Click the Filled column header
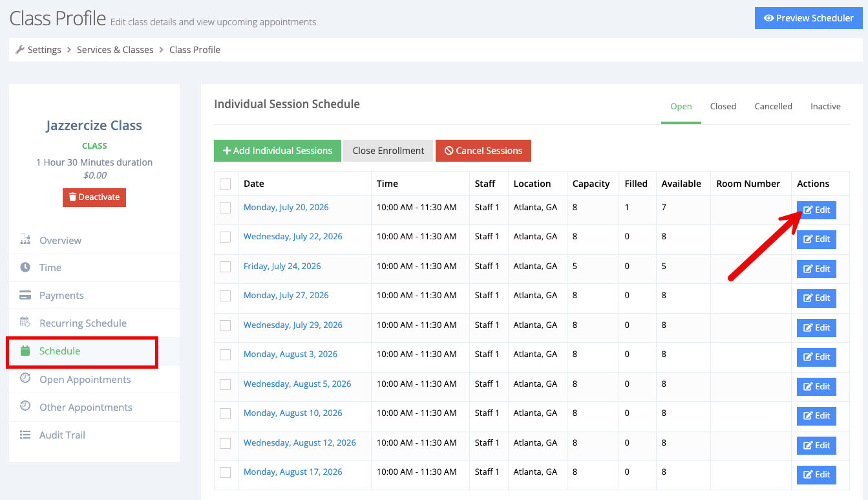This screenshot has height=500, width=868. (x=636, y=184)
